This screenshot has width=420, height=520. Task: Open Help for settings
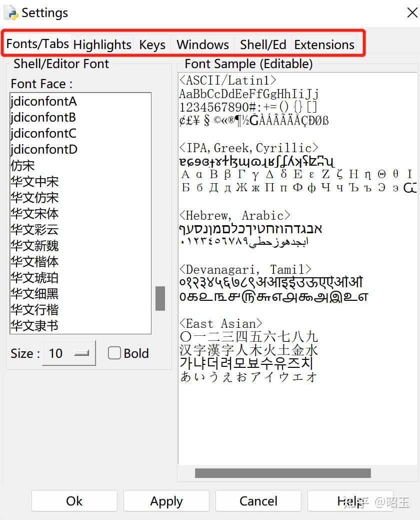click(350, 501)
